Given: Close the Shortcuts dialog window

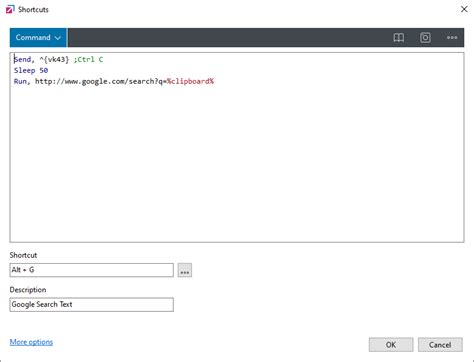Looking at the screenshot, I should coord(464,9).
